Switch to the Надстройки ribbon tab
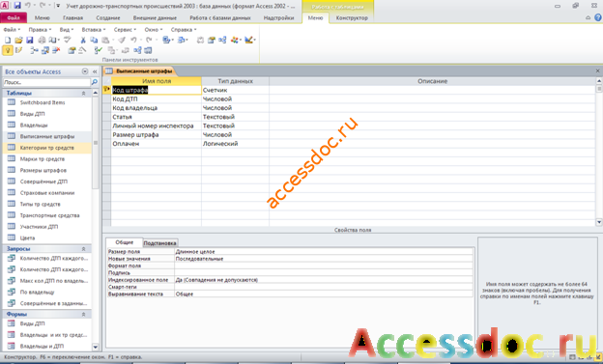603x364 pixels. point(279,17)
